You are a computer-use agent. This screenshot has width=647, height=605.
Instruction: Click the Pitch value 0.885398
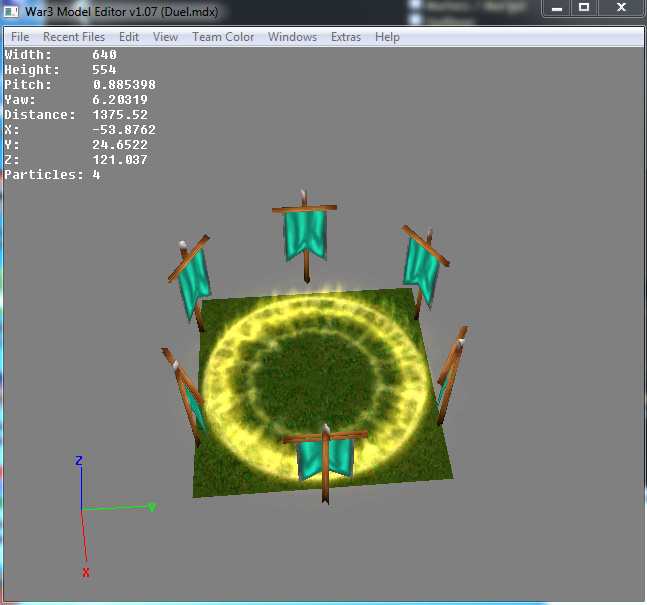pos(124,85)
